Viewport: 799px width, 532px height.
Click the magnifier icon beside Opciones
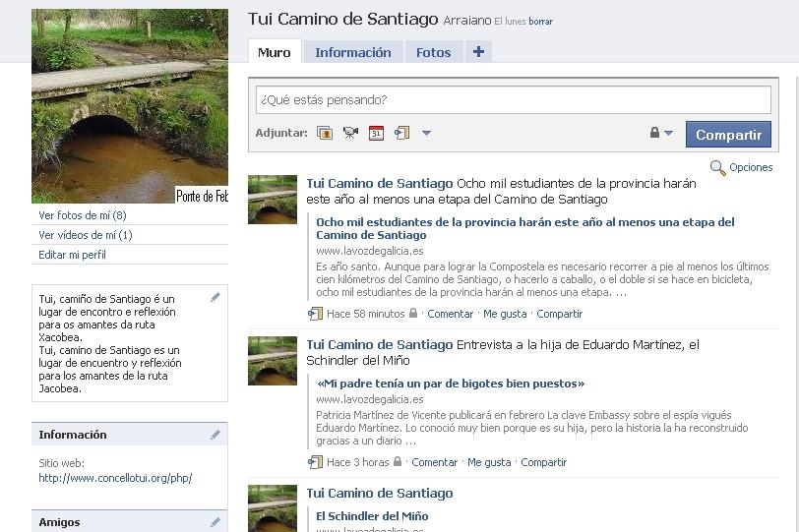717,168
